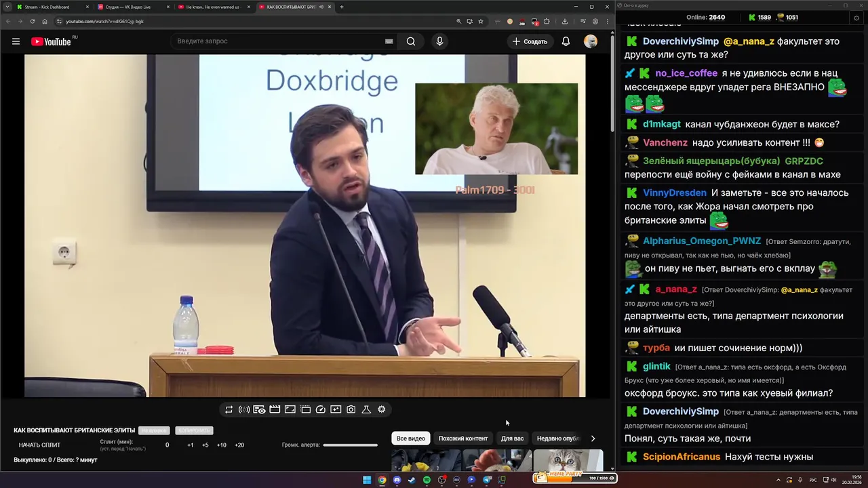
Task: Open the browser extensions puzzle icon
Action: pyautogui.click(x=547, y=21)
